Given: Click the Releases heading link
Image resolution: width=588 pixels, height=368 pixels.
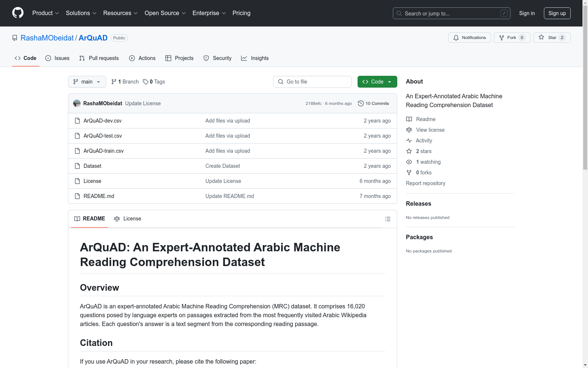Looking at the screenshot, I should [x=419, y=204].
